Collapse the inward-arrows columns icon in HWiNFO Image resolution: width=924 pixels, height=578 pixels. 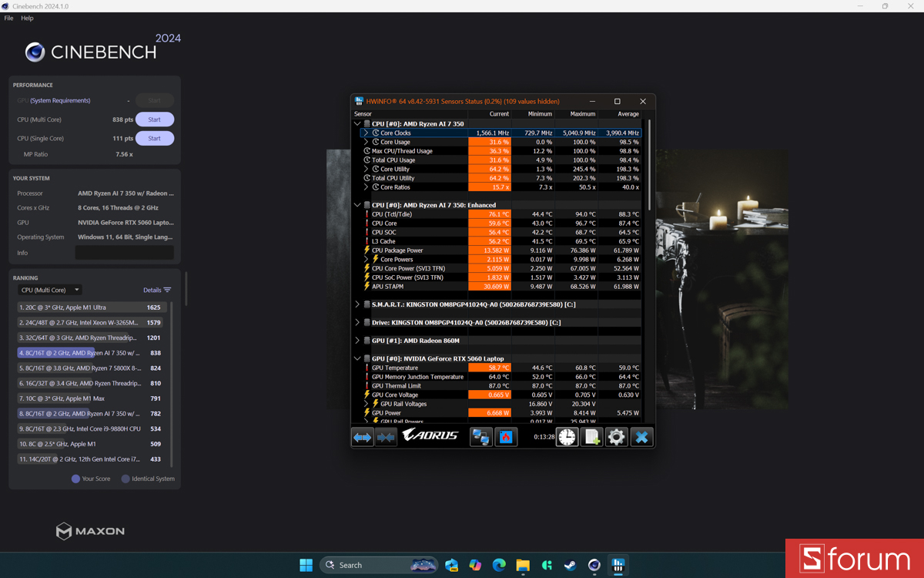click(x=386, y=436)
